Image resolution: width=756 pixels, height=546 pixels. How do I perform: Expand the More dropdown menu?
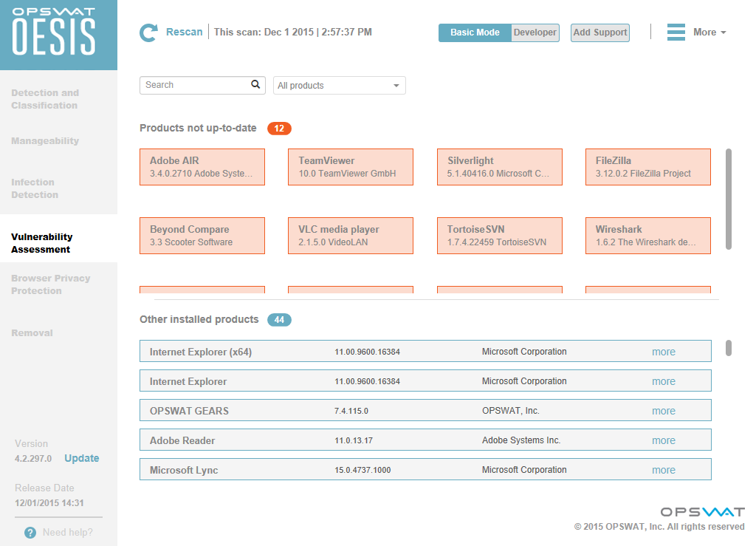[709, 33]
